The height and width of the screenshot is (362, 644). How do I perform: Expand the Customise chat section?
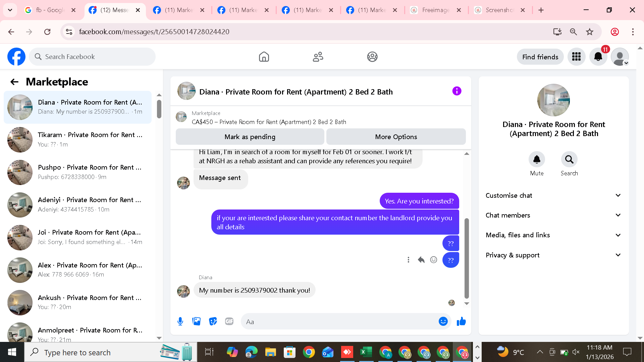point(553,195)
